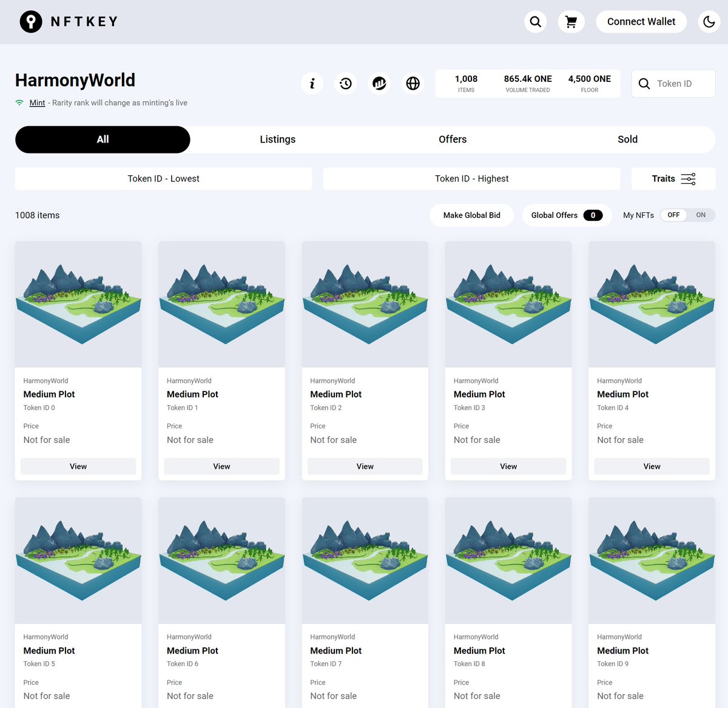The image size is (728, 708).
Task: Click the Traits filter sliders icon
Action: (x=688, y=179)
